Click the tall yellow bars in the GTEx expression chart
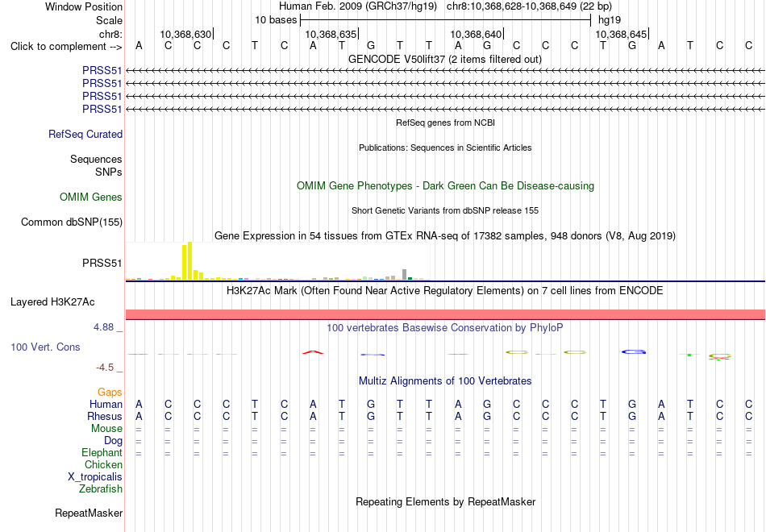 (187, 261)
